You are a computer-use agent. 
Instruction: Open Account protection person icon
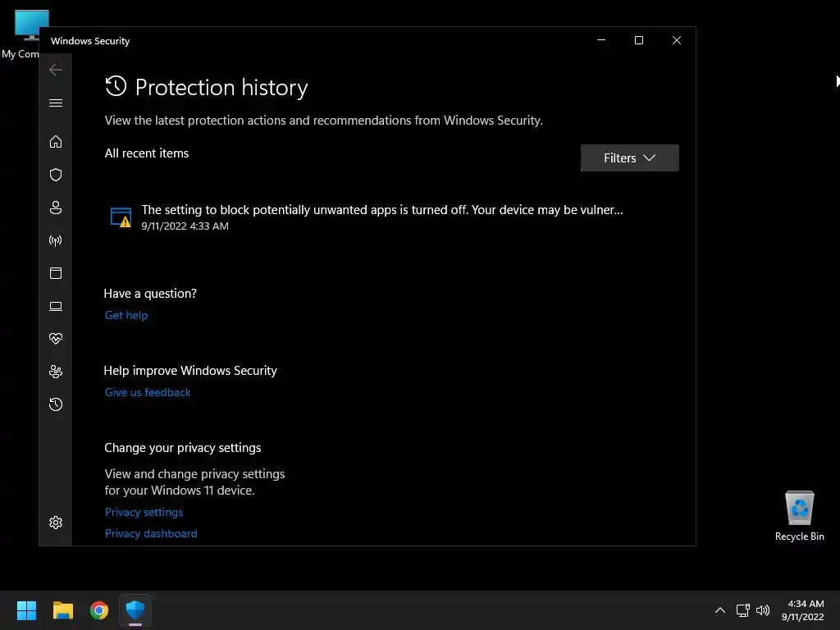[56, 208]
